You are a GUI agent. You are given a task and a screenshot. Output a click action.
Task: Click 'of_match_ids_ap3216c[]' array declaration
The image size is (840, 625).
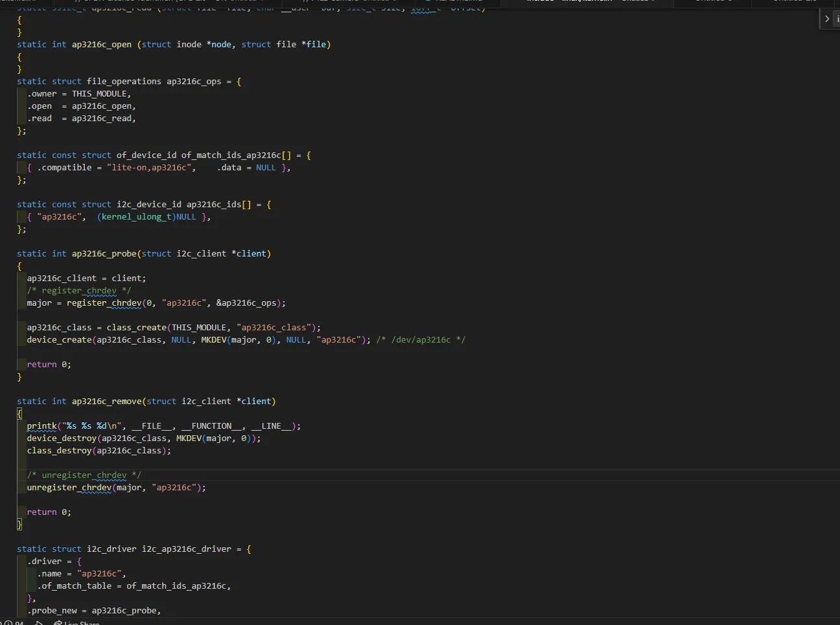(x=236, y=155)
